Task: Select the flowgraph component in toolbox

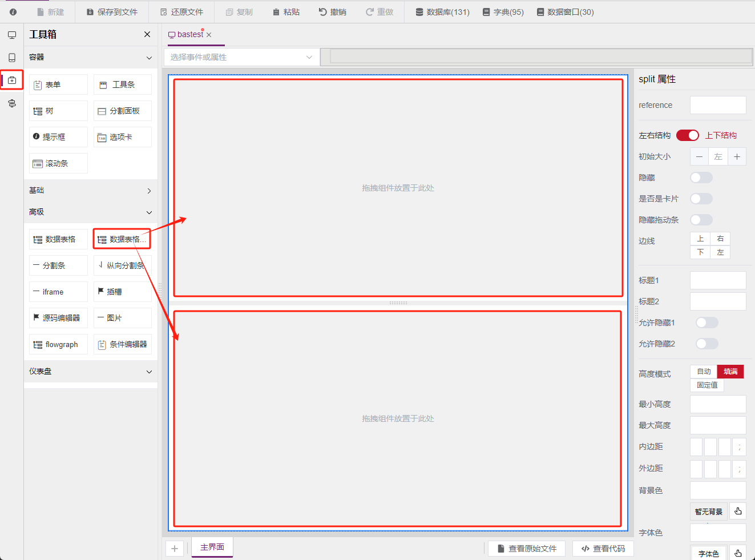Action: tap(58, 344)
